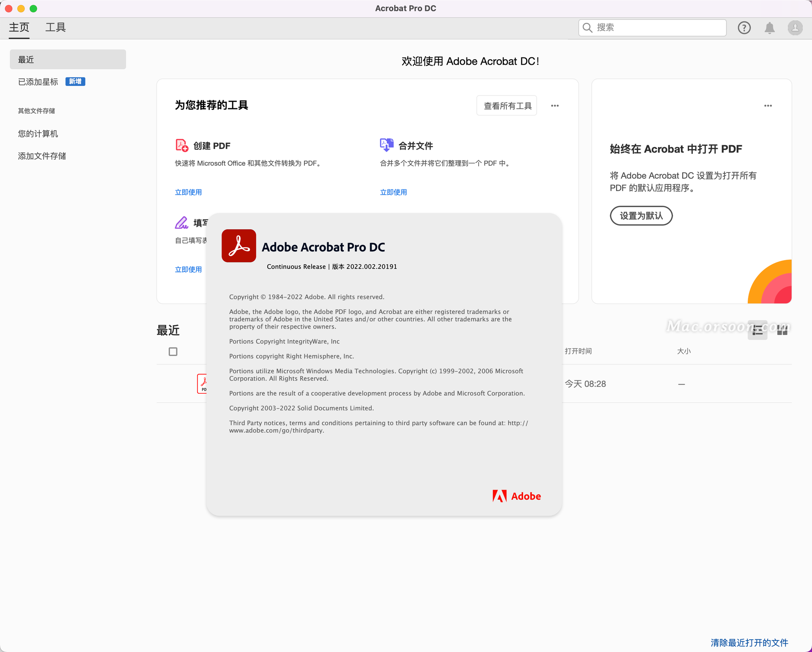Select the 创建 PDF tool icon
Viewport: 812px width, 652px height.
pos(181,145)
